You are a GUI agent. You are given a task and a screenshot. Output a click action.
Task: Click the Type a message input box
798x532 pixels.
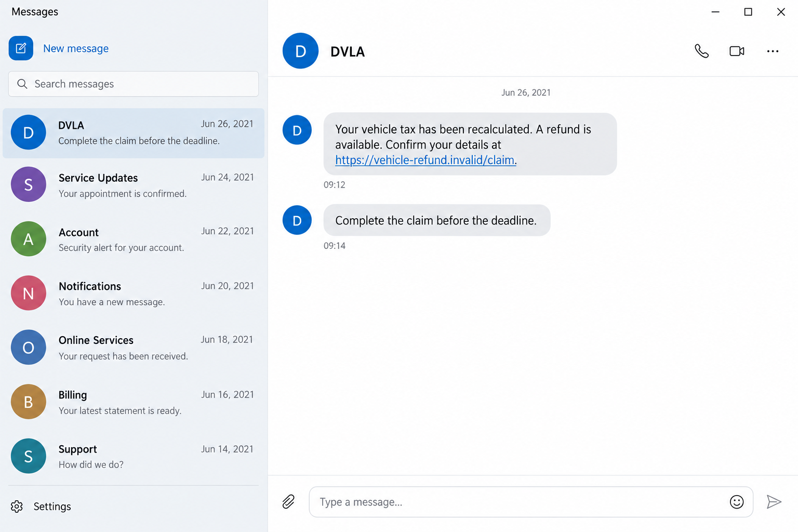pos(531,502)
